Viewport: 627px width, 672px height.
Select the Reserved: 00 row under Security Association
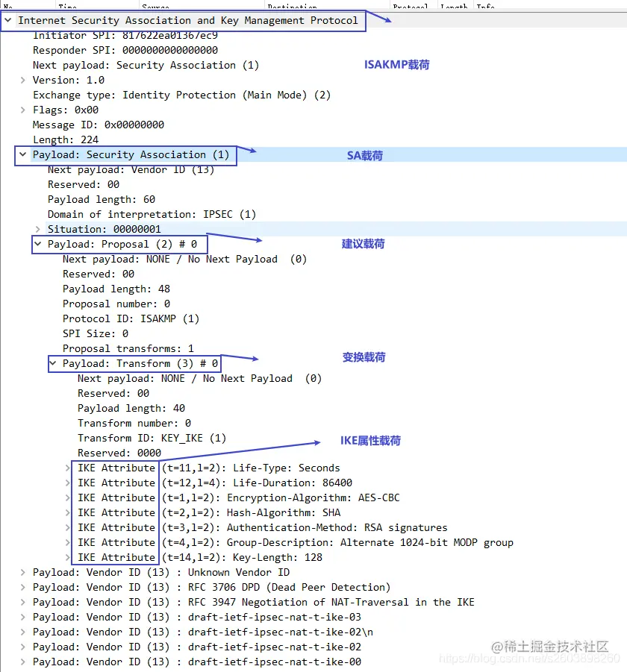[84, 185]
